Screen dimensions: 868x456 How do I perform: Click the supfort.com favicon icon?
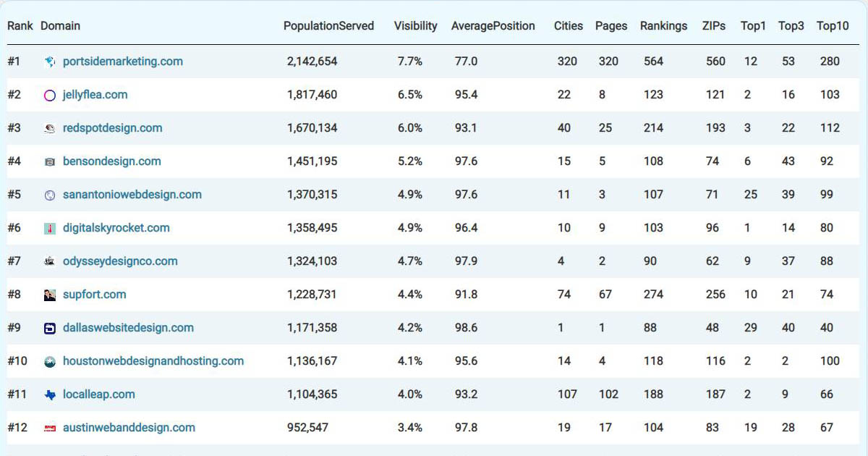[50, 295]
